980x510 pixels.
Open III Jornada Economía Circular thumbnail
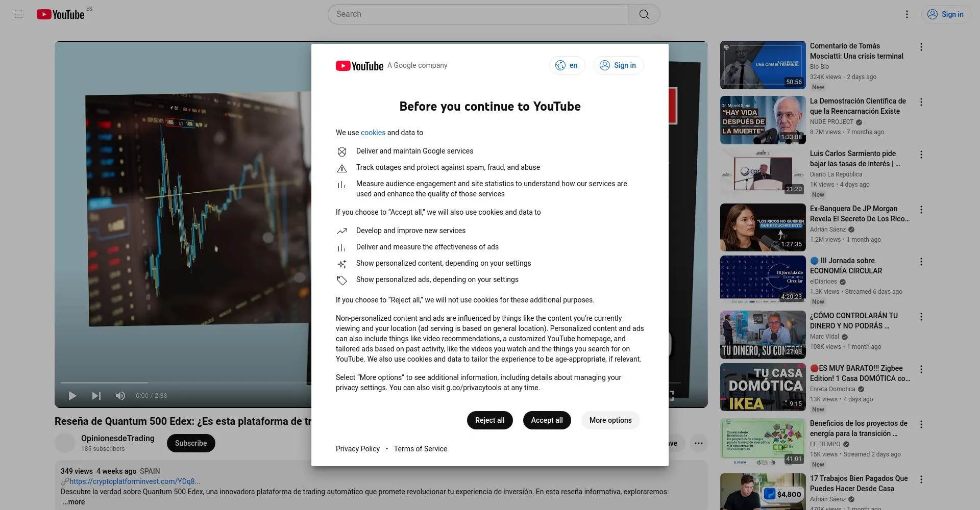[763, 279]
